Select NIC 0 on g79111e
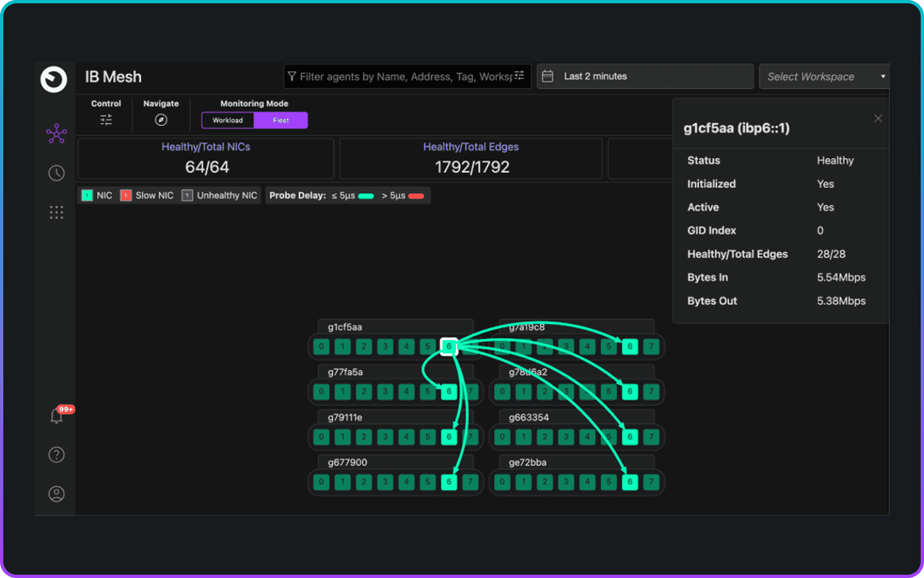924x578 pixels. coord(321,437)
